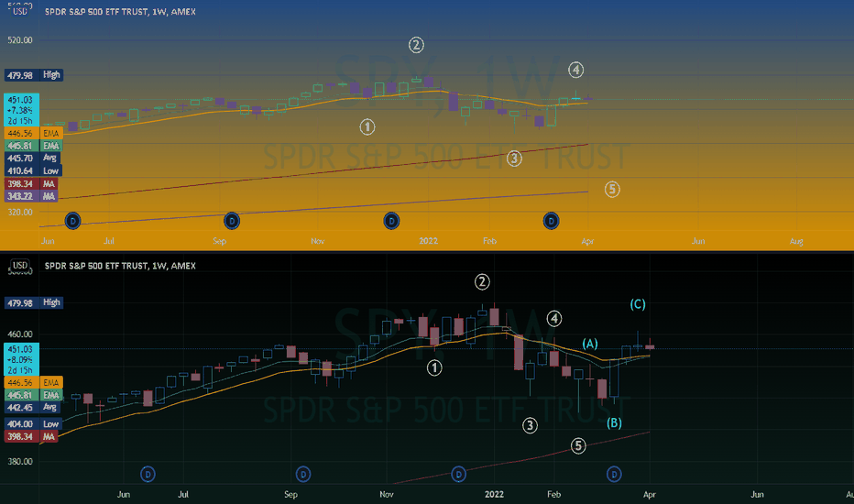Select wave label 2 in upper chart
Image resolution: width=854 pixels, height=504 pixels.
click(416, 45)
